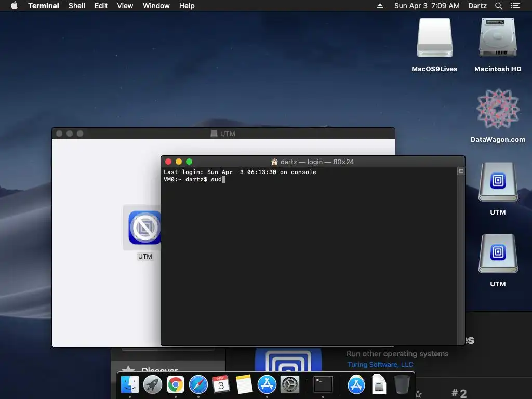Open the View menu

click(x=125, y=6)
